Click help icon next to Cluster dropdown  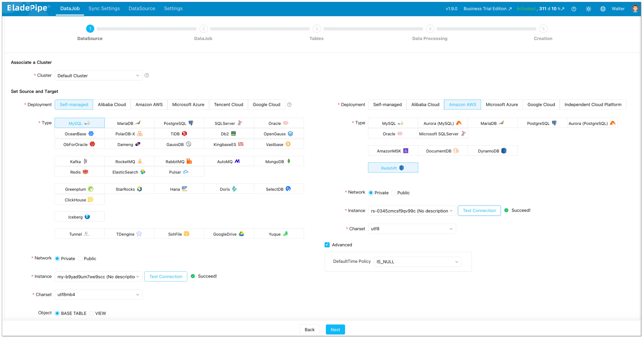147,75
